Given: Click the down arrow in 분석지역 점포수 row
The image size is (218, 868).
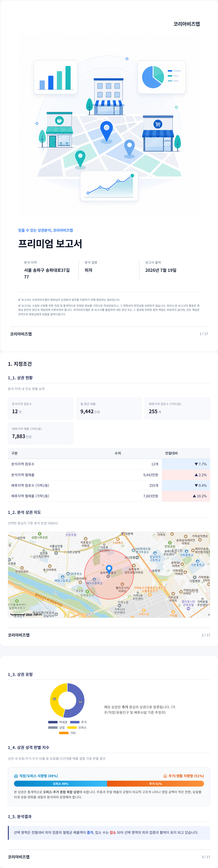Looking at the screenshot, I should 196,464.
